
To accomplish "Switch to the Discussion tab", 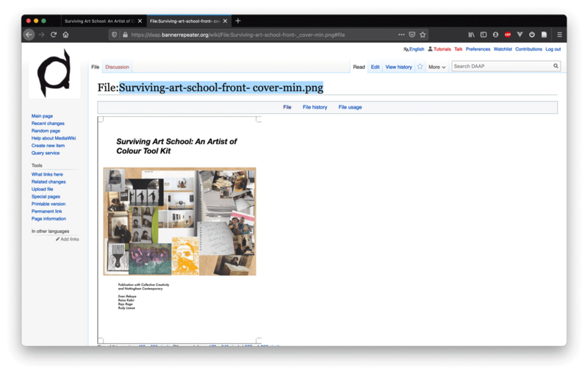I will [x=117, y=67].
